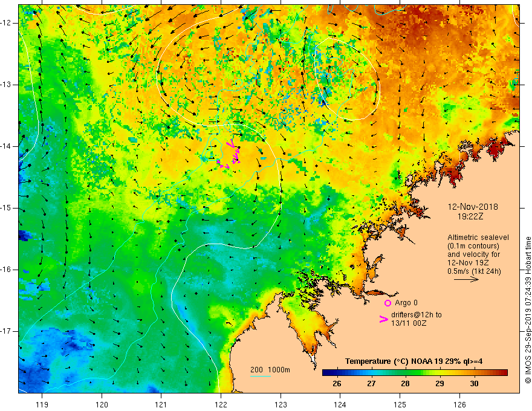Click longitude axis label 119
Viewport: 532px width, 411px height.
(42, 404)
